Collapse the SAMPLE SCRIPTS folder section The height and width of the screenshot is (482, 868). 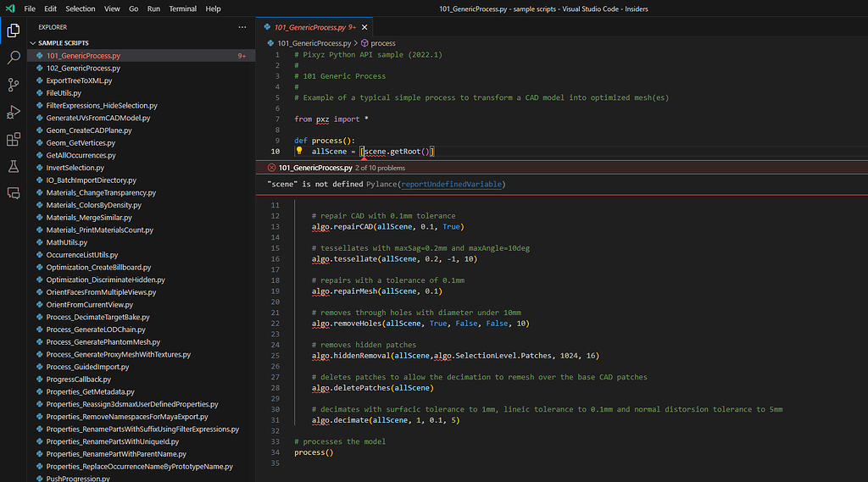click(64, 43)
